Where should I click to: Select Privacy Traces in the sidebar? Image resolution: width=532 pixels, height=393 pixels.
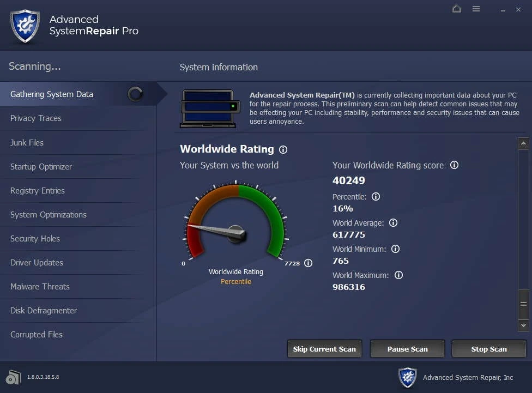tap(78, 118)
